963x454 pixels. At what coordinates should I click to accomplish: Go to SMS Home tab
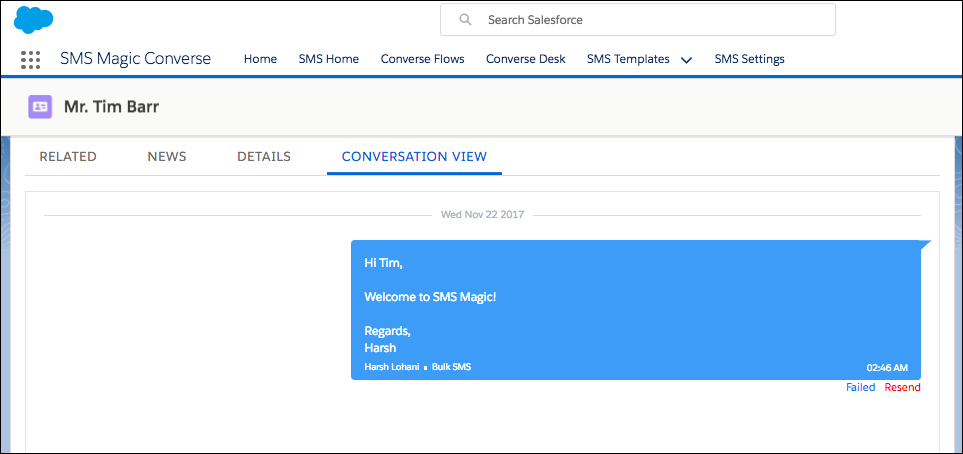point(329,59)
